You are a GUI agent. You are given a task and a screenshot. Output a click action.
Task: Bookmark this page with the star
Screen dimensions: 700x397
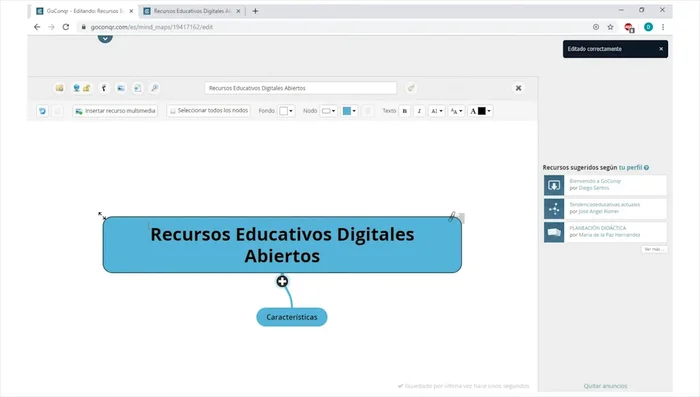pyautogui.click(x=610, y=27)
